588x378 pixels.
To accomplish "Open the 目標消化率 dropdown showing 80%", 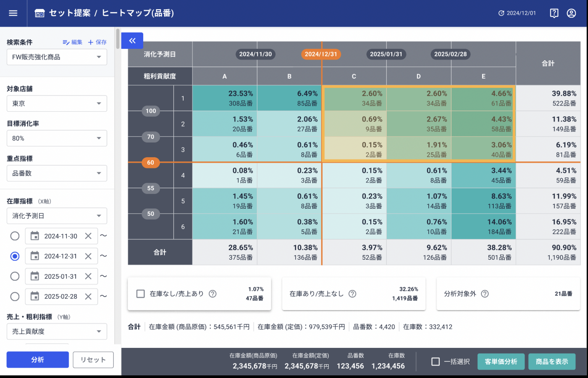I will pyautogui.click(x=57, y=138).
